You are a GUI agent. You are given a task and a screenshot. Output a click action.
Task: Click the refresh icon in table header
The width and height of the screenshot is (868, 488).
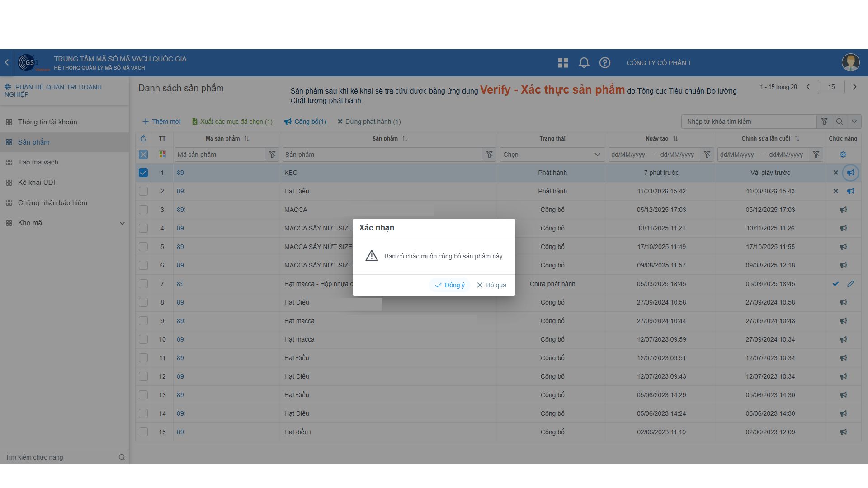[x=143, y=139]
